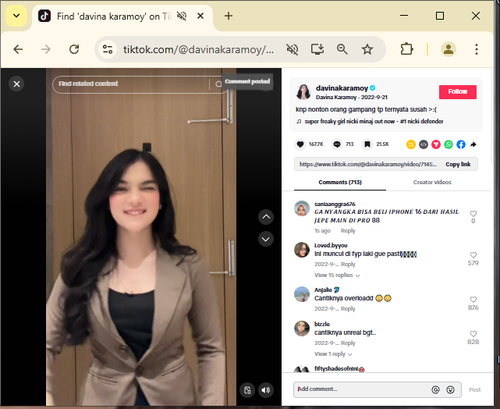Image resolution: width=500 pixels, height=409 pixels.
Task: Switch to Creator videos tab
Action: point(432,182)
